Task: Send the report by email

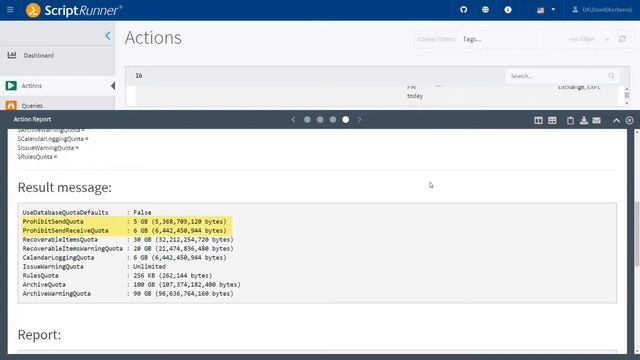Action: (x=596, y=120)
